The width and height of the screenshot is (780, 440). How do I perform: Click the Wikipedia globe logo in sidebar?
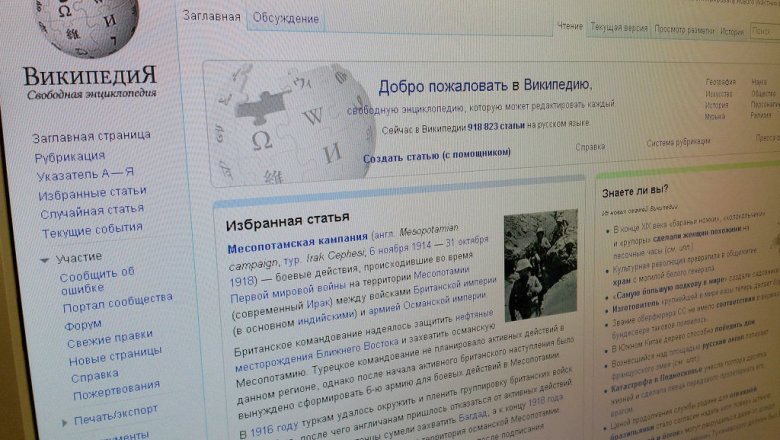(85, 27)
